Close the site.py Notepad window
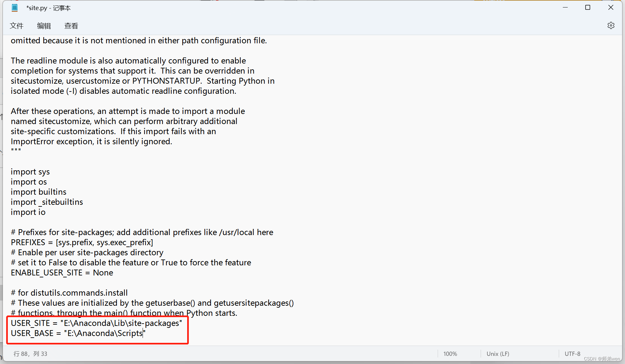The height and width of the screenshot is (364, 625). coord(611,7)
